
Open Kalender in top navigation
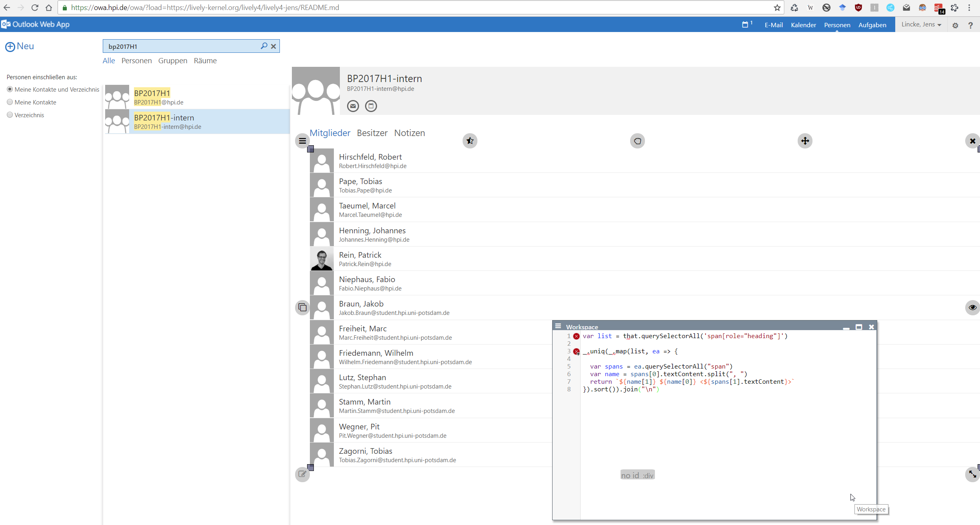coord(803,25)
